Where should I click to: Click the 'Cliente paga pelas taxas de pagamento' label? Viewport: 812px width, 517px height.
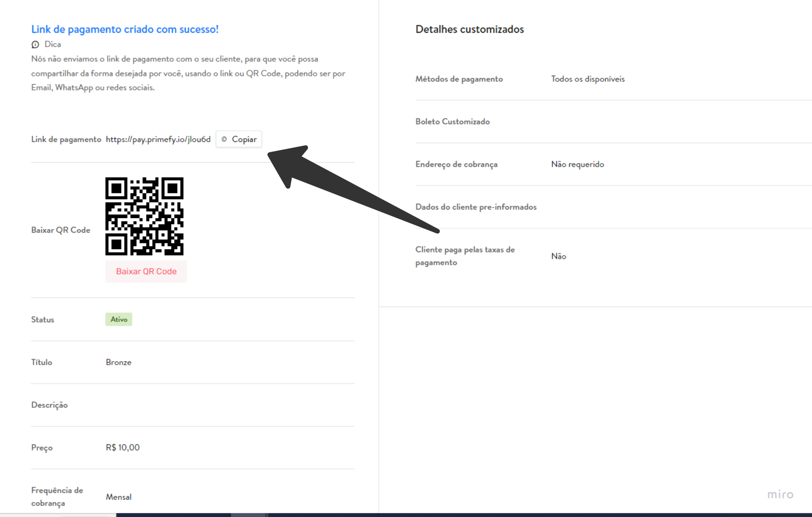465,256
